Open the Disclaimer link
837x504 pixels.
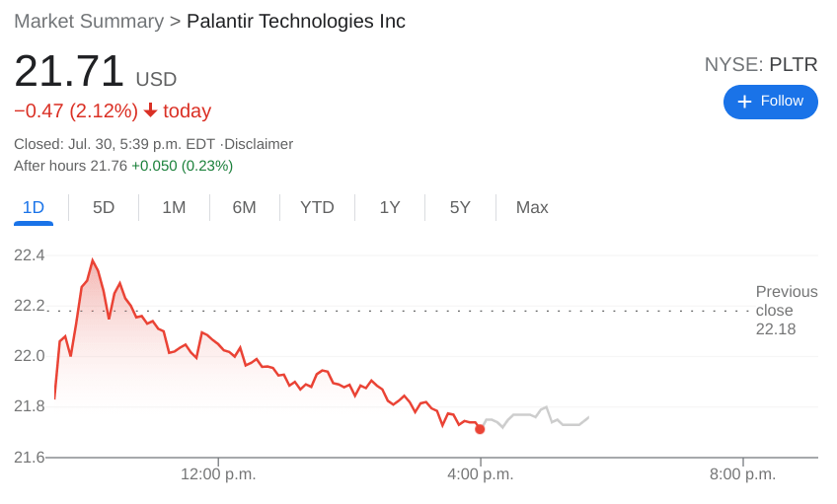coord(259,144)
